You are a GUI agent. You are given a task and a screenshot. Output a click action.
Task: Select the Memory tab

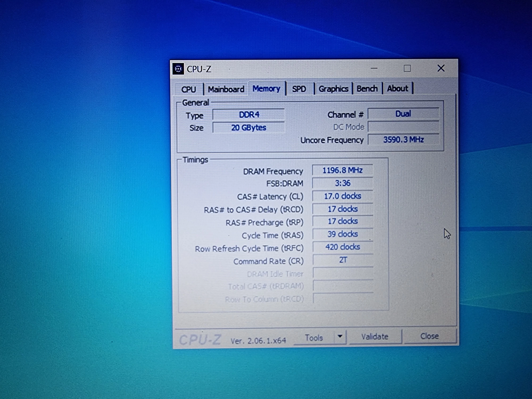pos(267,89)
